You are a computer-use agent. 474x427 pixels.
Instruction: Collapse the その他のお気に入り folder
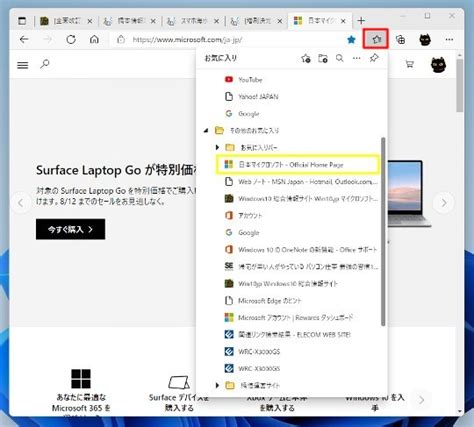tap(206, 131)
